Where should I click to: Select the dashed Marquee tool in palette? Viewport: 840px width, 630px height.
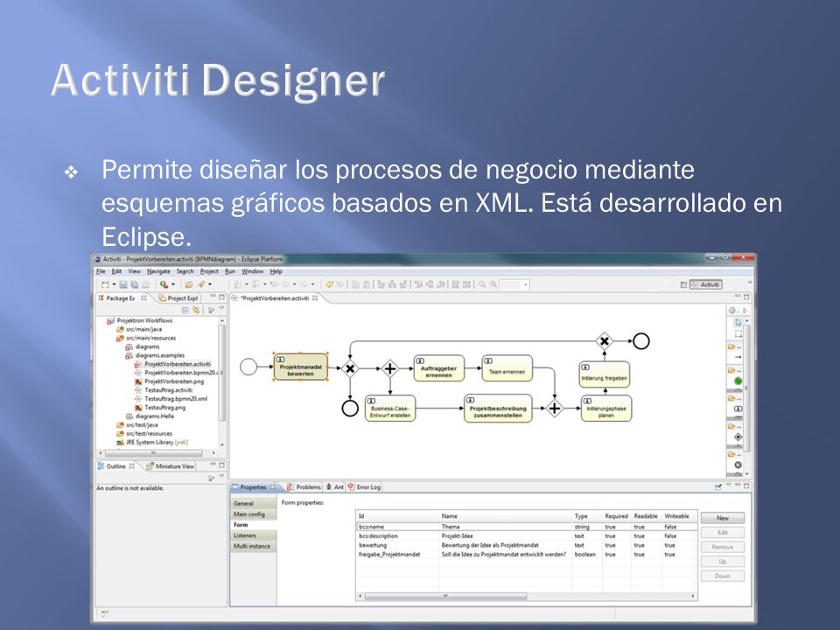(x=738, y=333)
